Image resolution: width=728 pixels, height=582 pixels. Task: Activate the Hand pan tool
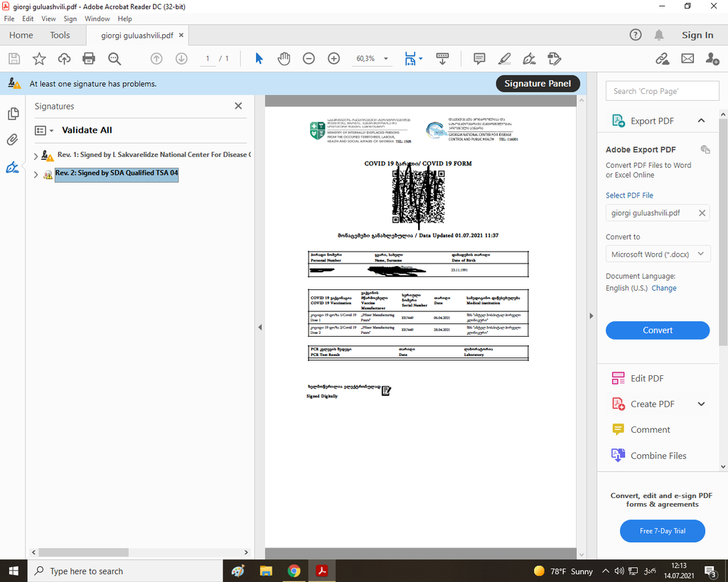(284, 58)
